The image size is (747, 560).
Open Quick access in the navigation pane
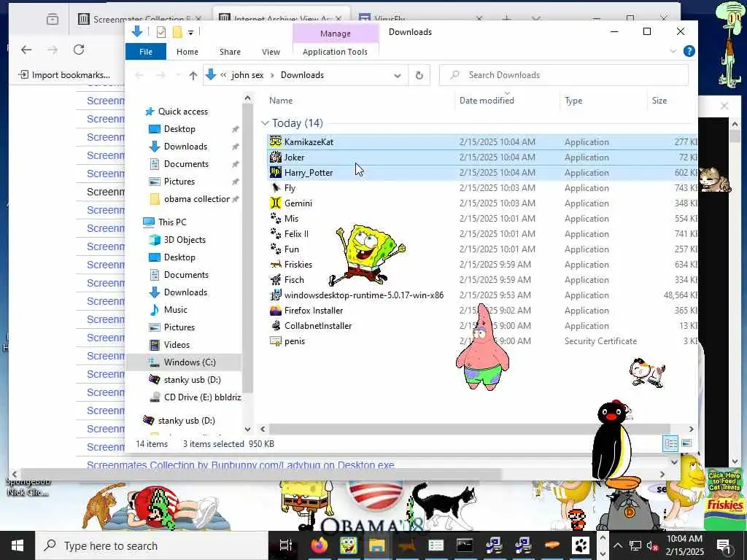183,112
